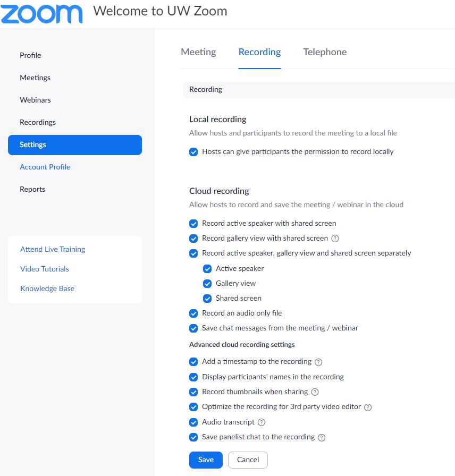The width and height of the screenshot is (455, 476).
Task: Click help icon next to Audio transcript
Action: click(x=261, y=422)
